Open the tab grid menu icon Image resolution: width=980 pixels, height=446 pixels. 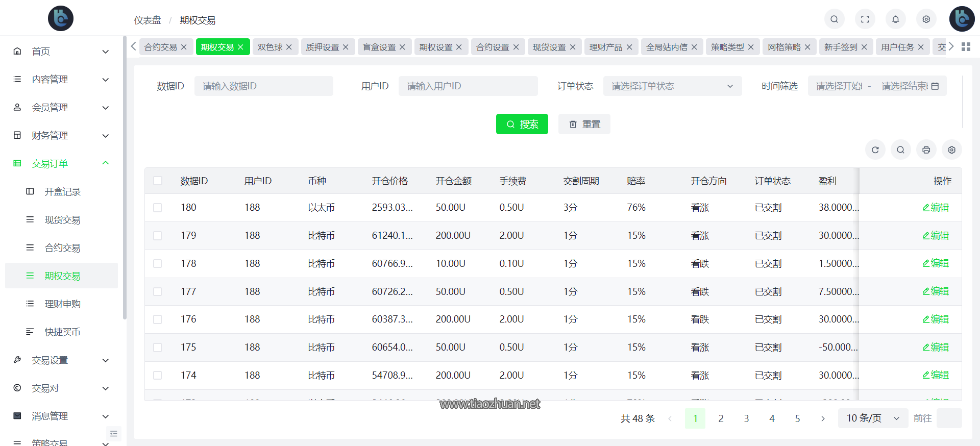[x=966, y=47]
